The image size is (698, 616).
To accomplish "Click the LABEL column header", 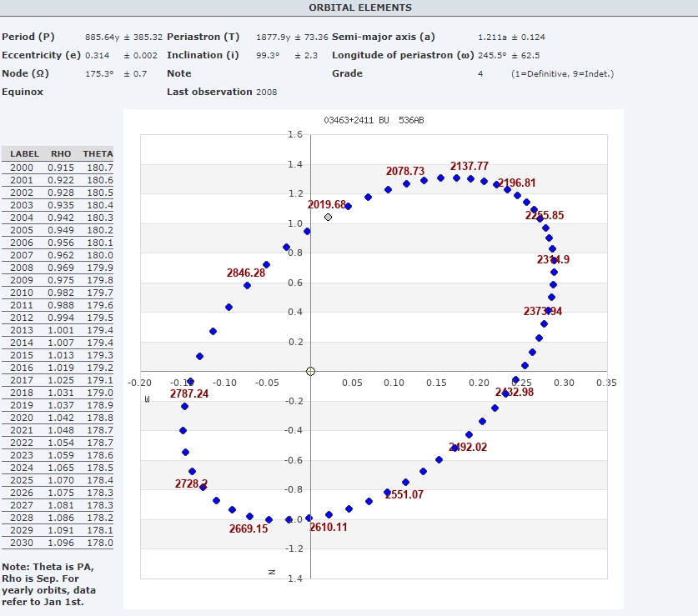I will pyautogui.click(x=25, y=154).
